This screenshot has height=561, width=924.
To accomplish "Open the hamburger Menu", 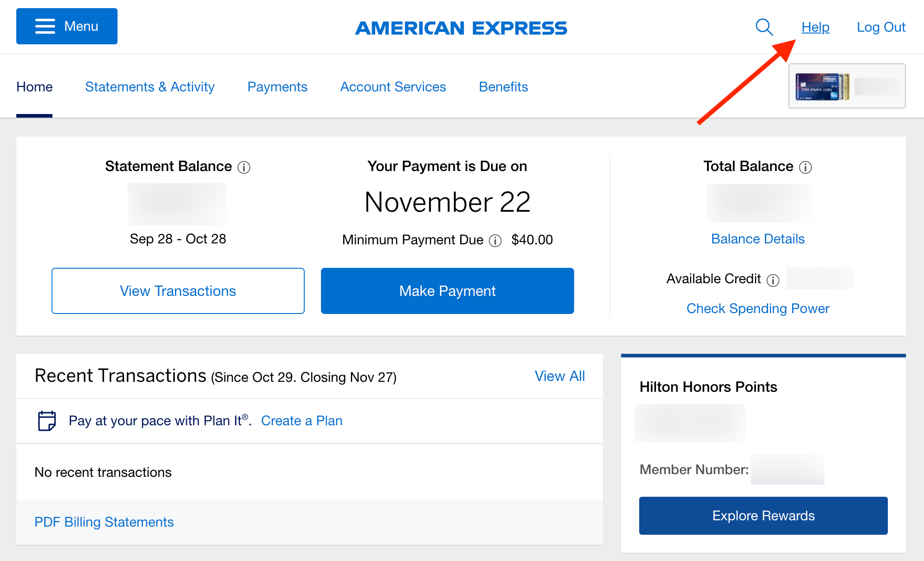I will [x=66, y=26].
